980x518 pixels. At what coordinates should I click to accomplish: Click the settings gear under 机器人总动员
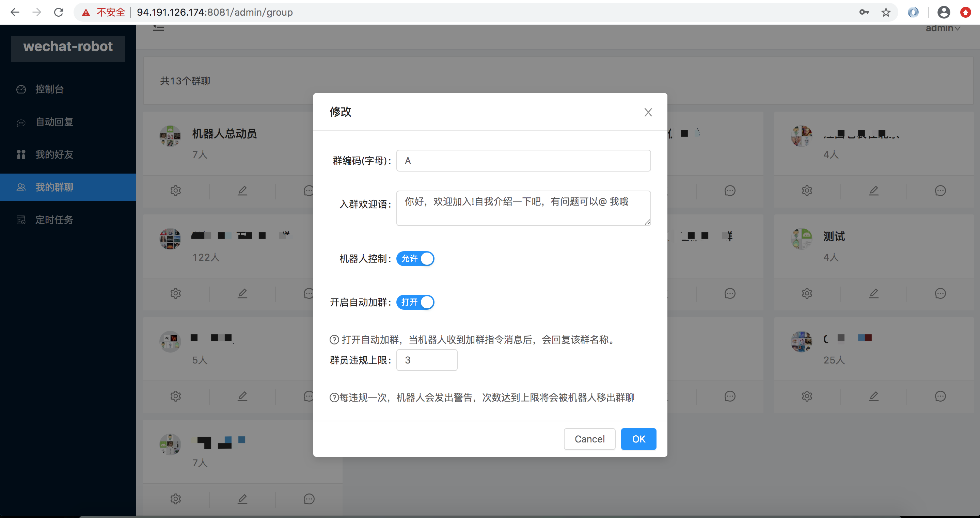pos(175,191)
